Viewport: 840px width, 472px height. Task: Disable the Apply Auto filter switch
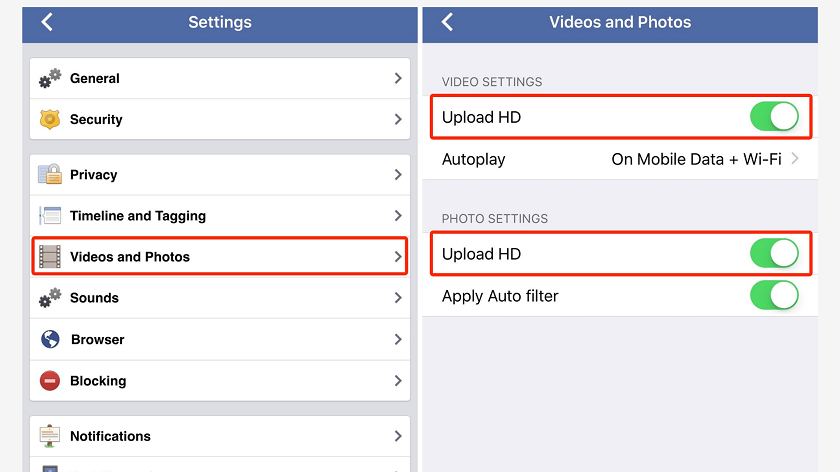coord(774,295)
